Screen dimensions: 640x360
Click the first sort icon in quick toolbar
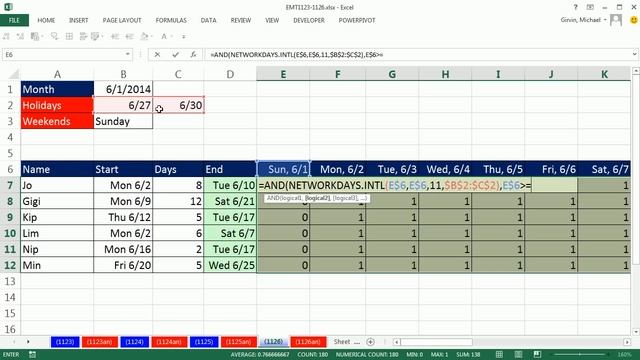coord(6,36)
